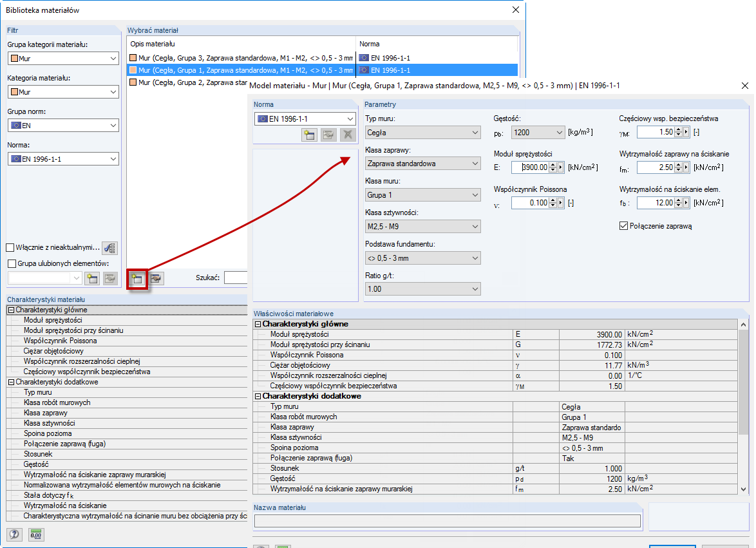Viewport: 756px width, 548px height.
Task: Open Klasa sztywności dropdown M2,5 - M9
Action: tap(423, 226)
